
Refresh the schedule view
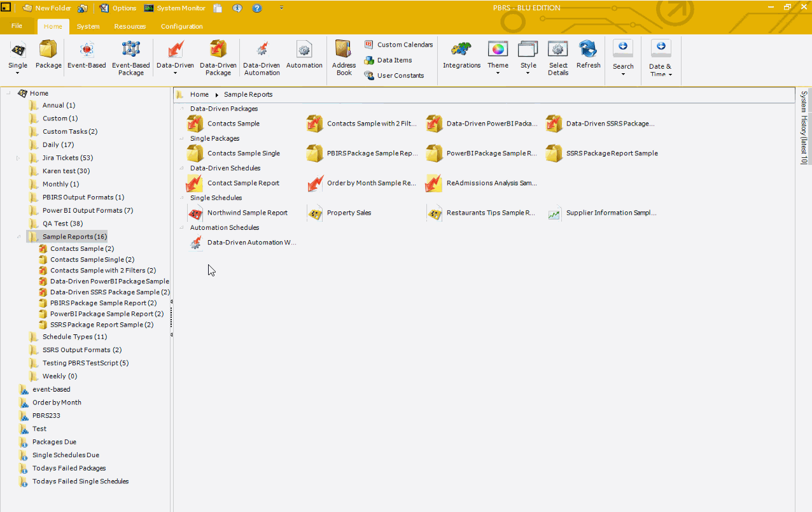coord(588,53)
